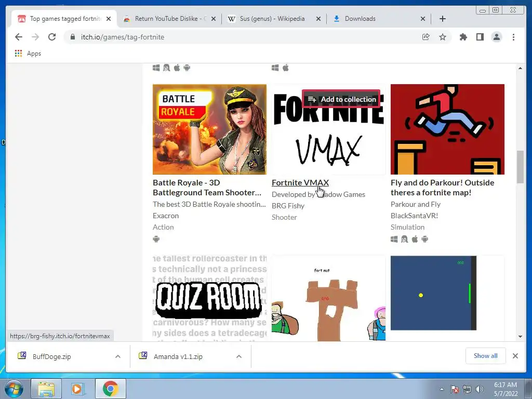Close the Return YouTube Dislike tab

(214, 19)
